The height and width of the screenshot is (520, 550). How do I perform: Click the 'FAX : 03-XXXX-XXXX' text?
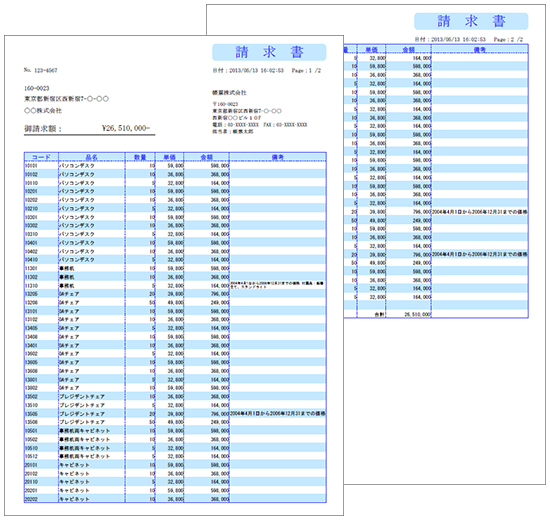coord(285,125)
